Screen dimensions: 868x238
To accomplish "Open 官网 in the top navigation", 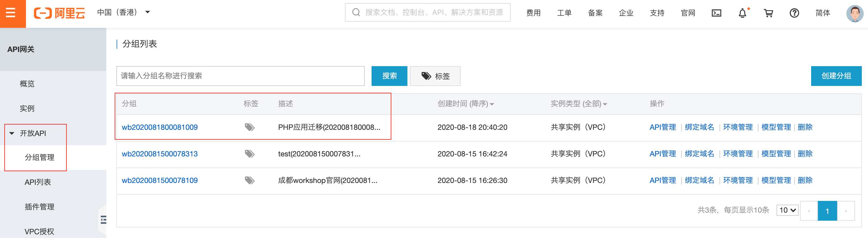I will (x=688, y=13).
